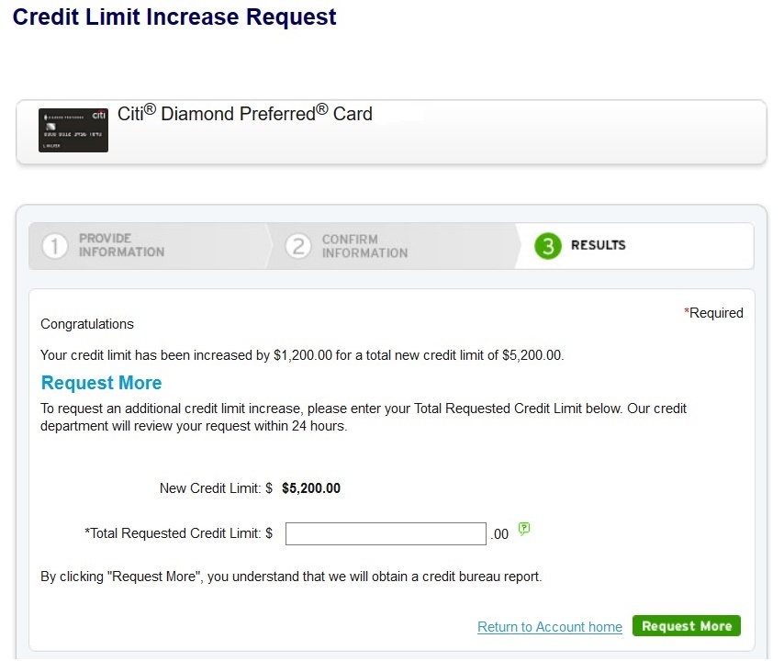Click the green step 3 circle

coord(548,246)
